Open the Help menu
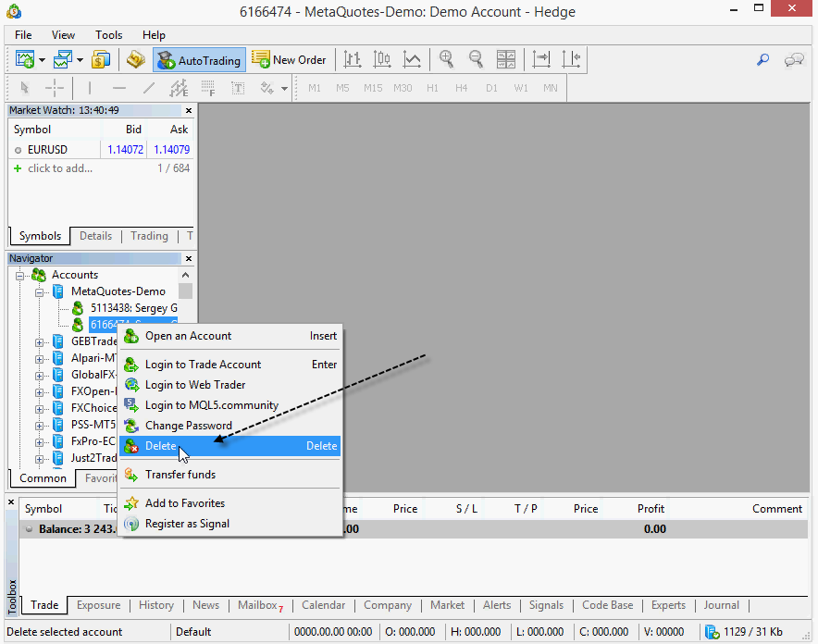The width and height of the screenshot is (818, 644). click(154, 35)
